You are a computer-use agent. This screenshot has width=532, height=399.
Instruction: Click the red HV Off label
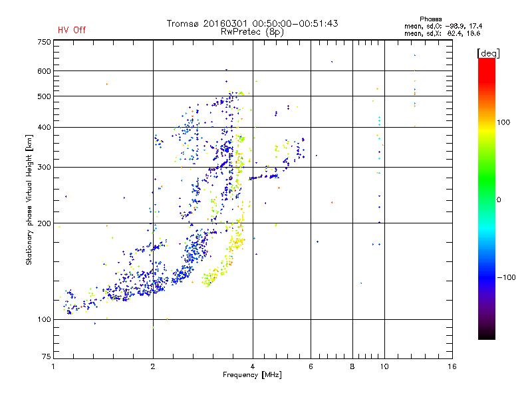[x=72, y=30]
